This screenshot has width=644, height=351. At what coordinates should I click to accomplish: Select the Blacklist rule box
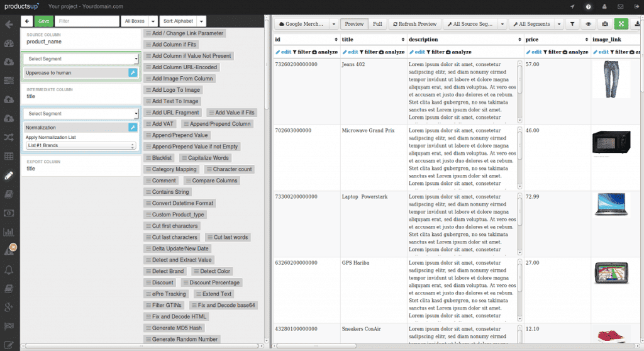pyautogui.click(x=159, y=158)
